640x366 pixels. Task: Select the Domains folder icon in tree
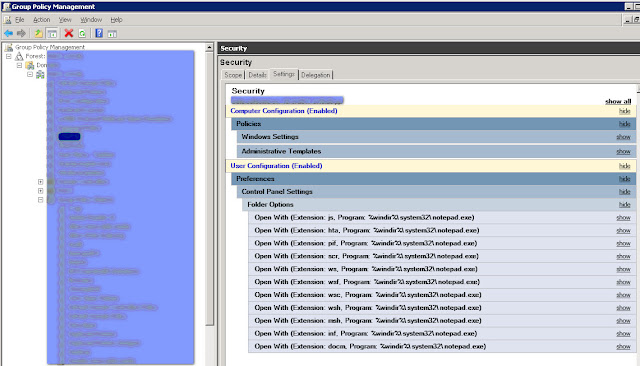coord(30,65)
